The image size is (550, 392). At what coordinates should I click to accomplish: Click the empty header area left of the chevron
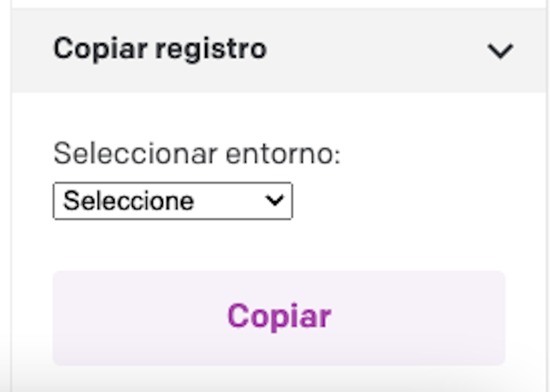click(x=377, y=50)
